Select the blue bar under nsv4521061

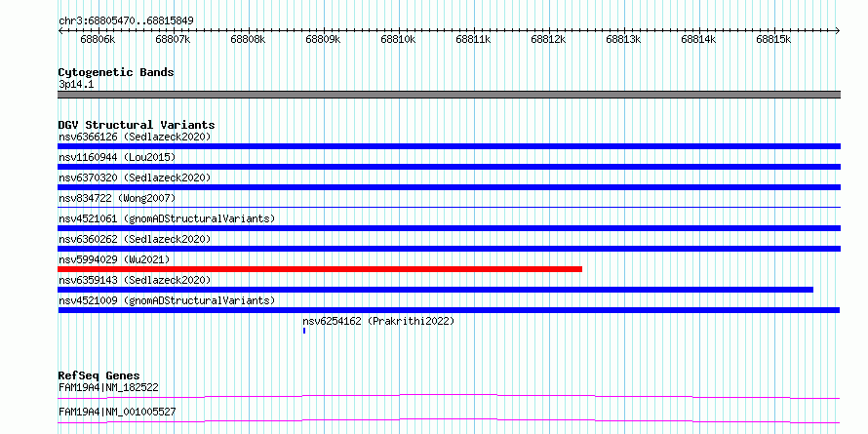449,228
